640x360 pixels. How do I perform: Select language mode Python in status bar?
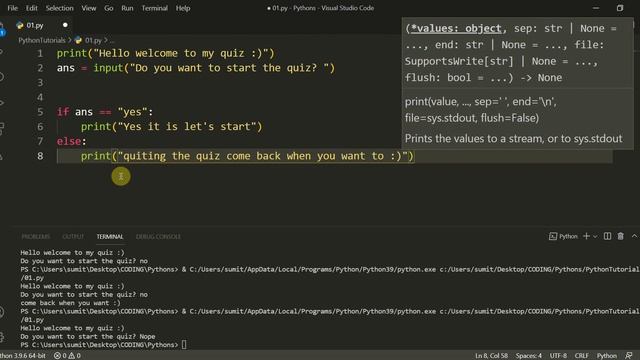pos(607,356)
